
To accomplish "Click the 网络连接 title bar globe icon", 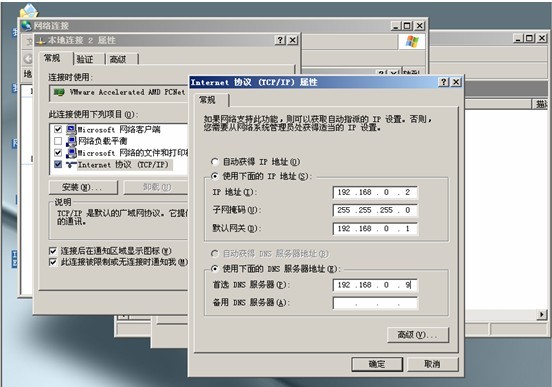I will point(26,26).
